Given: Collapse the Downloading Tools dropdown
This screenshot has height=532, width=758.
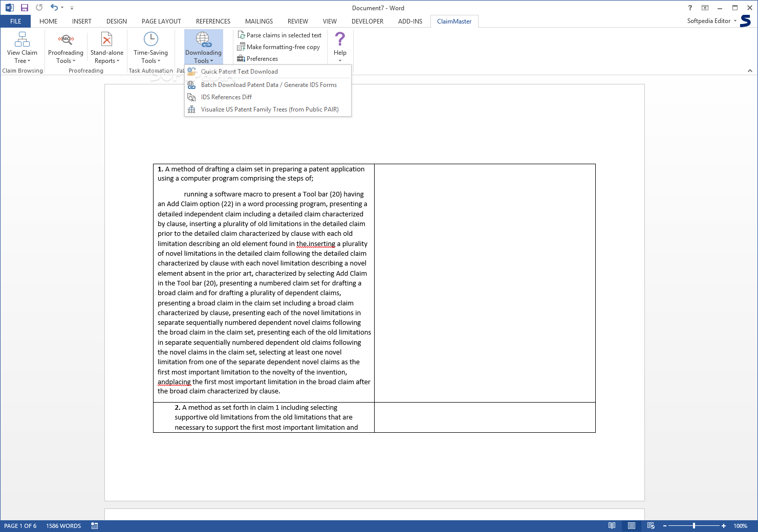Looking at the screenshot, I should (x=203, y=47).
